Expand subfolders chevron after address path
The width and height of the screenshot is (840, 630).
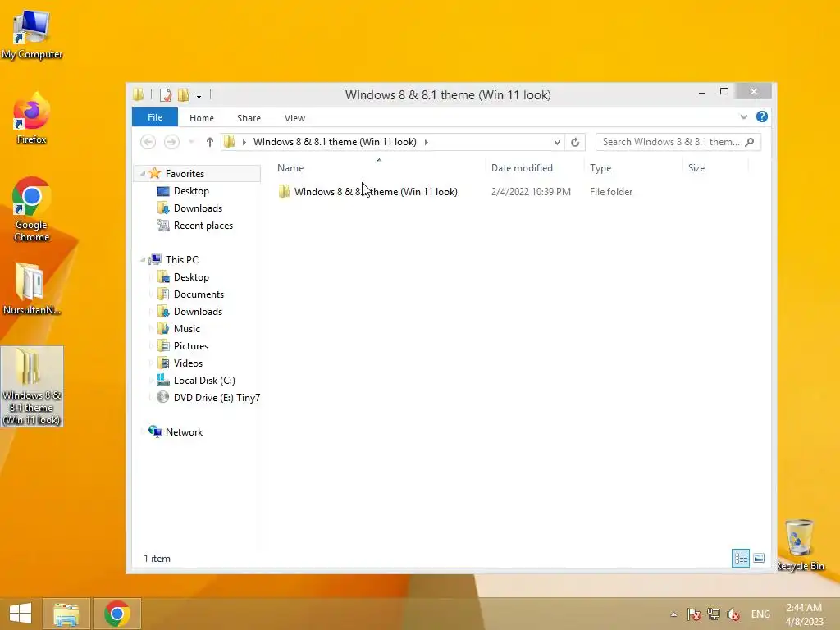click(x=427, y=142)
